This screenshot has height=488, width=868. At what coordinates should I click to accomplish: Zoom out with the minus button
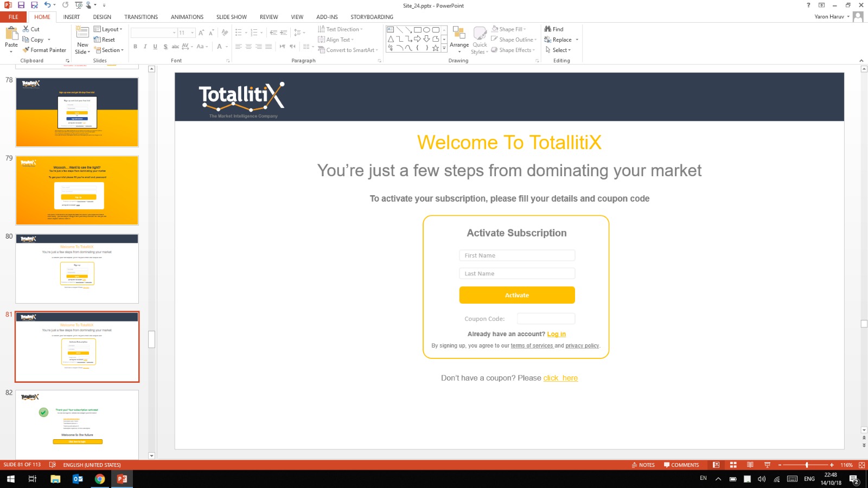click(x=780, y=465)
